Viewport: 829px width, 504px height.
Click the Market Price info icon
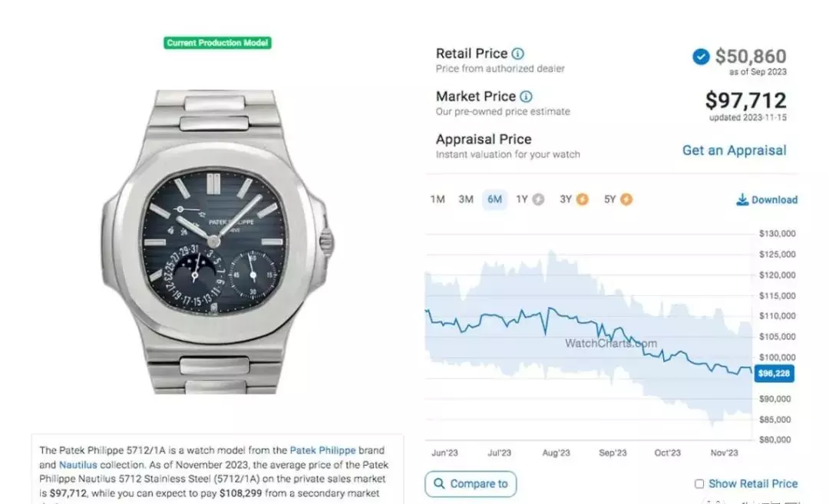526,97
